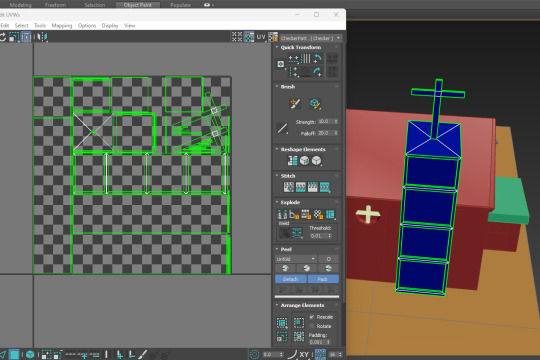Select the Paint Move brush icon
Image resolution: width=540 pixels, height=360 pixels.
tap(295, 103)
